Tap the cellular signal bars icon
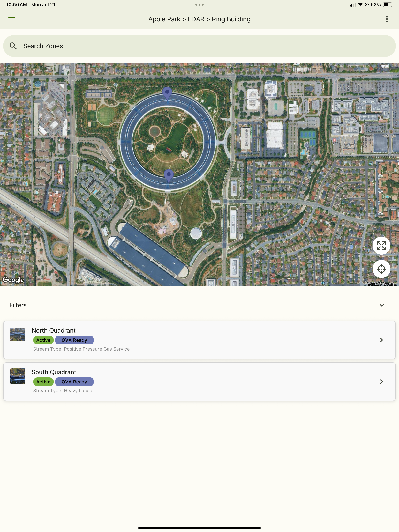 (x=352, y=5)
